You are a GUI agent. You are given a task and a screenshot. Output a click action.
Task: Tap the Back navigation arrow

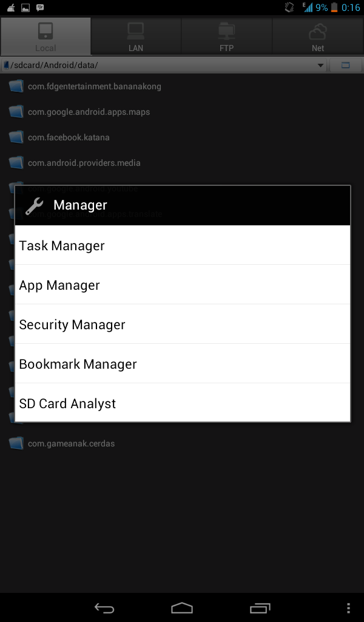[x=104, y=607]
